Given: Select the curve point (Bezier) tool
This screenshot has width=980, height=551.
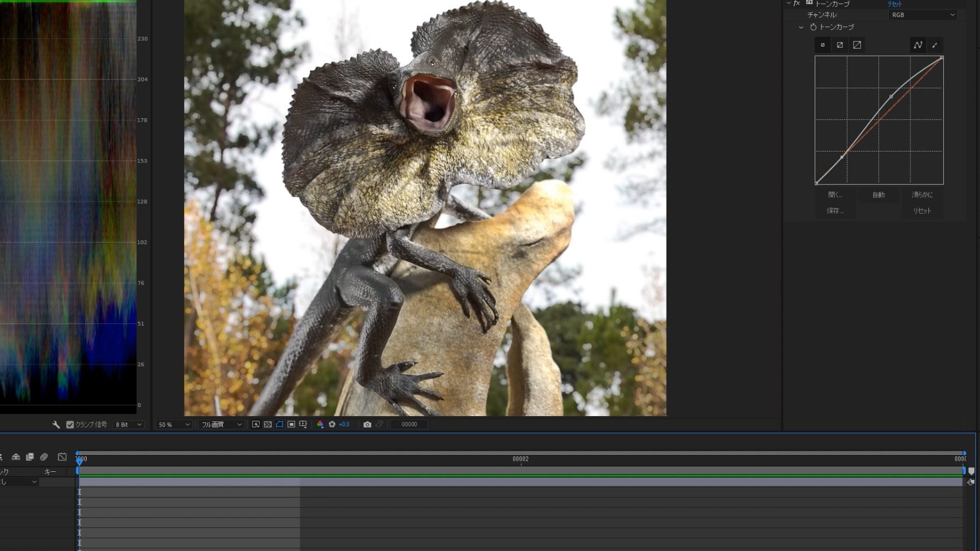Looking at the screenshot, I should (x=917, y=45).
